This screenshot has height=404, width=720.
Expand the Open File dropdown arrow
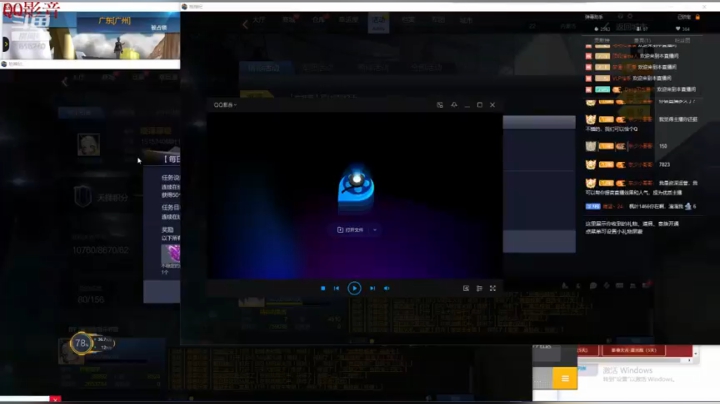pyautogui.click(x=375, y=230)
